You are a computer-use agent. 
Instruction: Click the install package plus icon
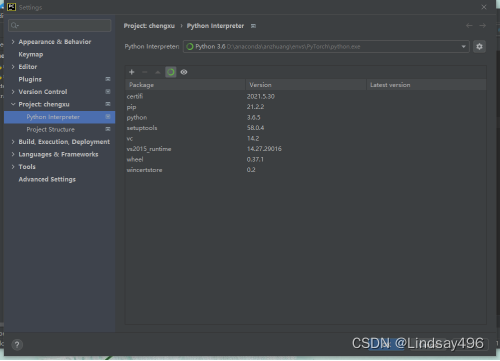point(132,72)
